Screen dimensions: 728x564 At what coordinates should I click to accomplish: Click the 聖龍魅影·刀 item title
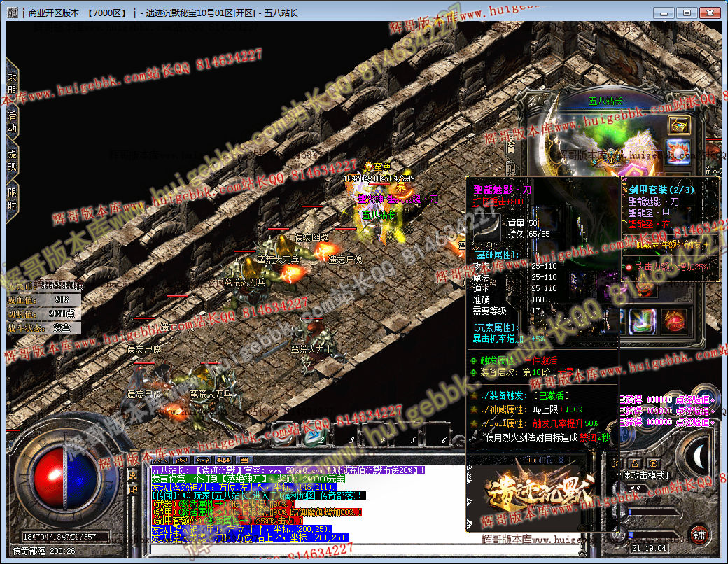pos(503,190)
